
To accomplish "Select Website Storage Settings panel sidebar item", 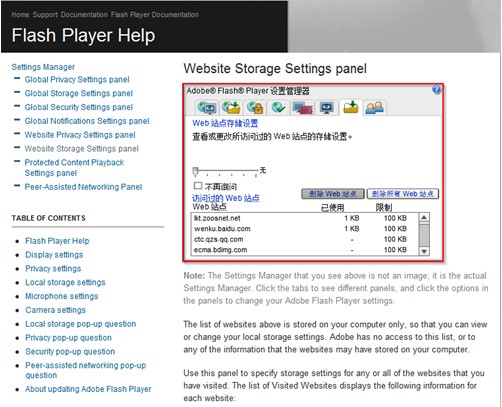I will tap(82, 149).
